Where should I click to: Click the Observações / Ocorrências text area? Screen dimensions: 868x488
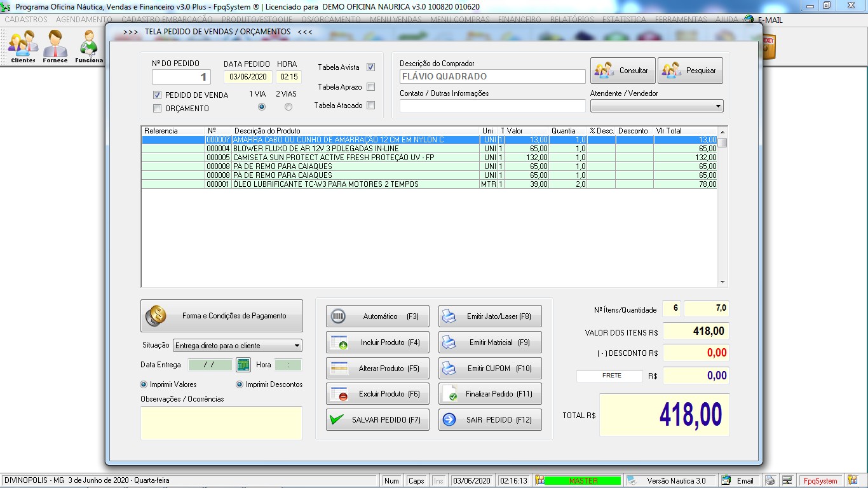point(221,423)
